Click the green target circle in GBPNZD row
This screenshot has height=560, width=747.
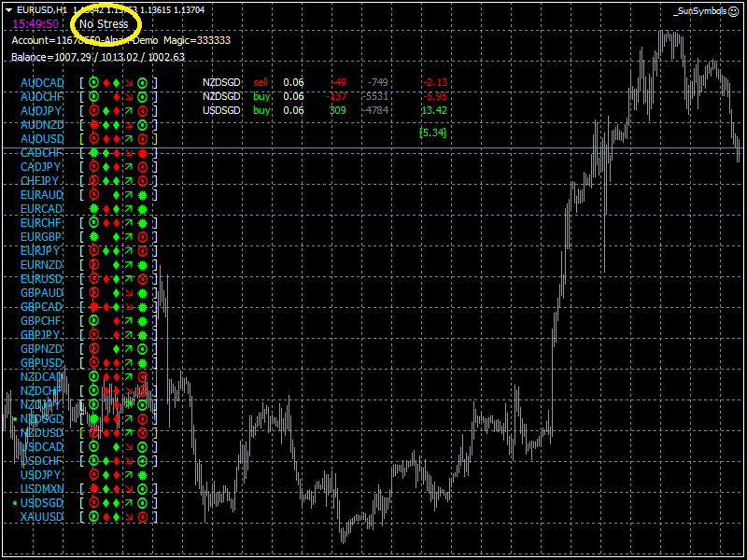pyautogui.click(x=142, y=348)
